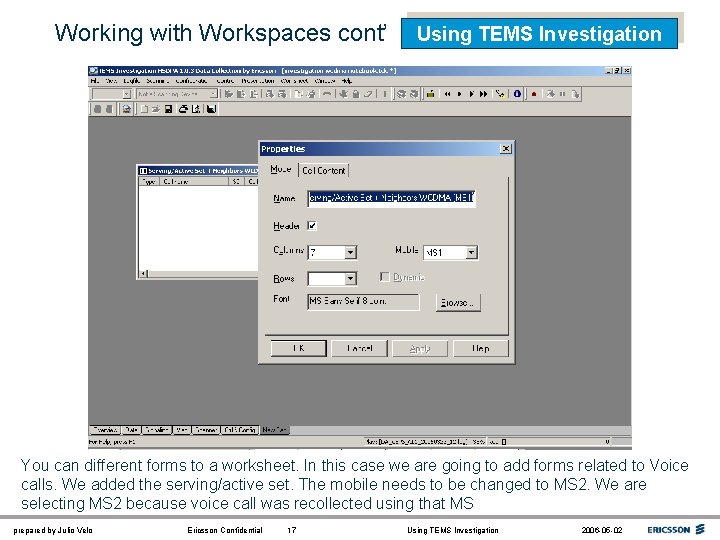The height and width of the screenshot is (540, 720).
Task: Close the Properties dialog
Action: 506,149
